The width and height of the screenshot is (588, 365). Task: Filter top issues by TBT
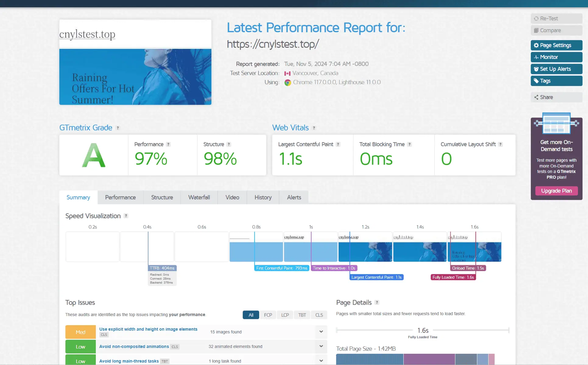[302, 315]
